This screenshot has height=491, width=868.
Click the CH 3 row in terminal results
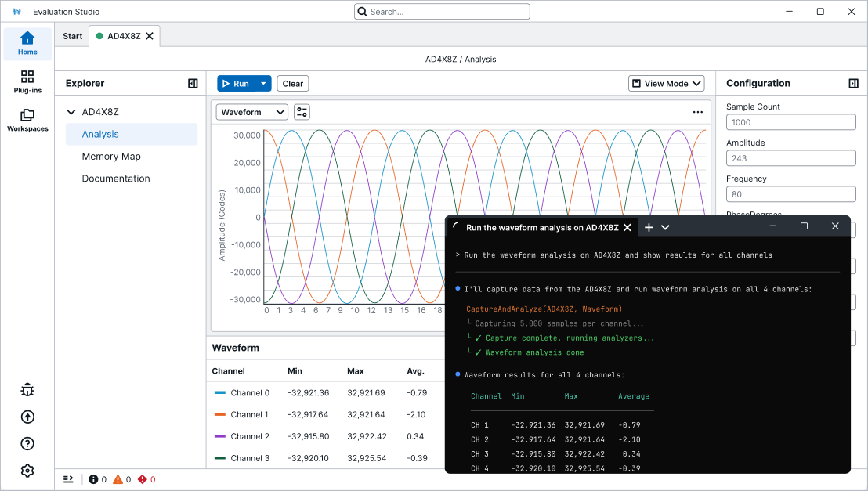click(555, 454)
